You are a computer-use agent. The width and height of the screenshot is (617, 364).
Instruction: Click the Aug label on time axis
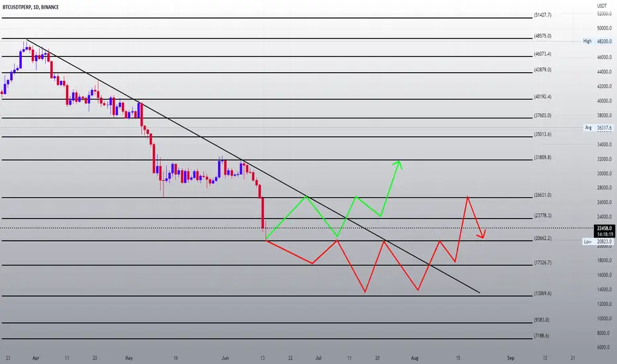coord(414,358)
